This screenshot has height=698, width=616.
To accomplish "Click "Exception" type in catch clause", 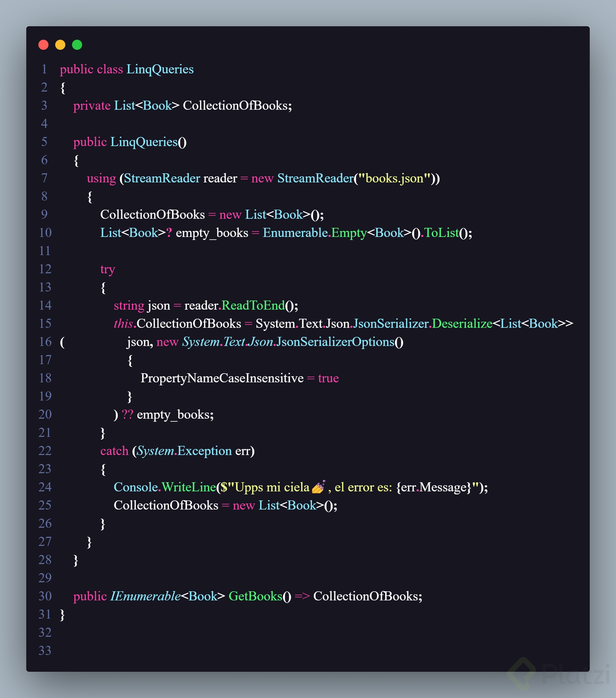I will (205, 451).
